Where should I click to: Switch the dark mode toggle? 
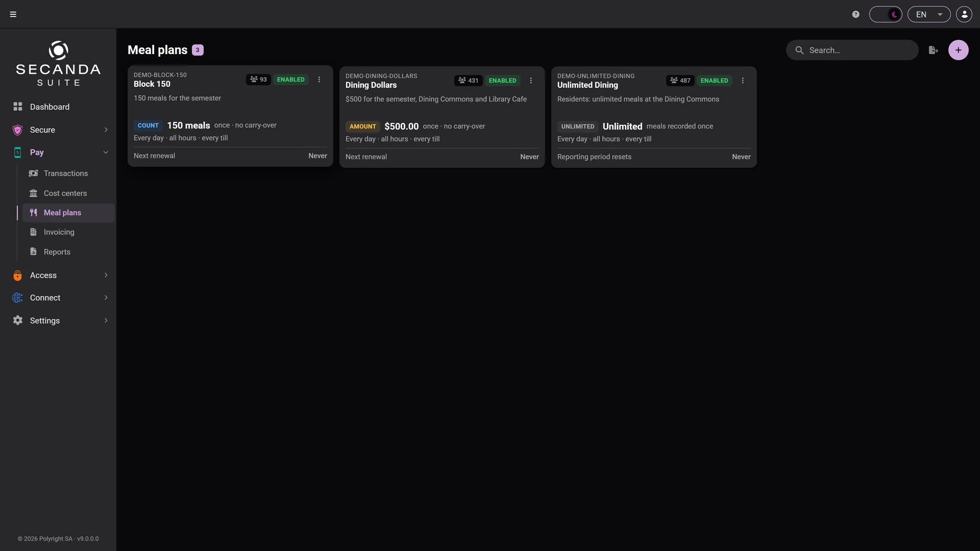point(886,14)
